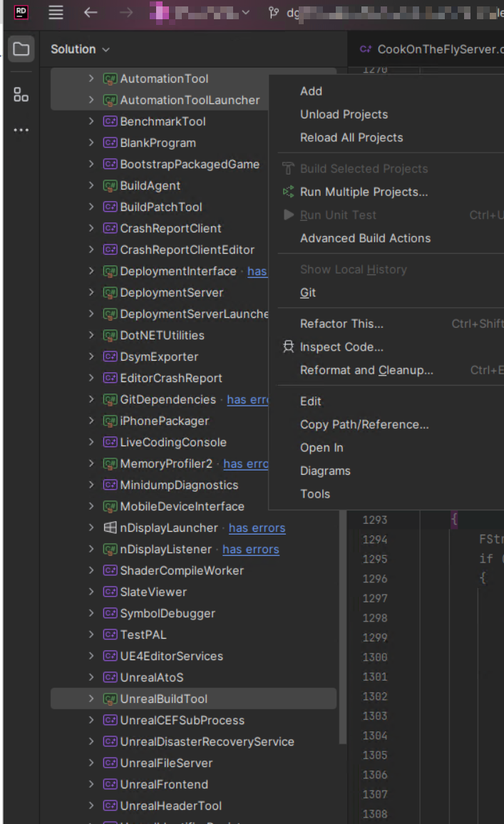The image size is (504, 824).
Task: Click the TestPAL project icon
Action: pos(110,634)
